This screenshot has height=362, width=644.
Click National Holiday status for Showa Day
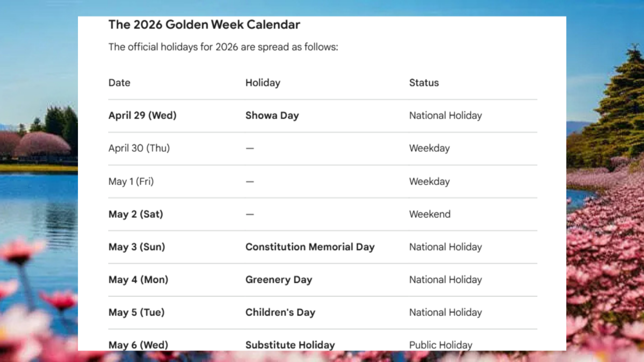tap(445, 116)
